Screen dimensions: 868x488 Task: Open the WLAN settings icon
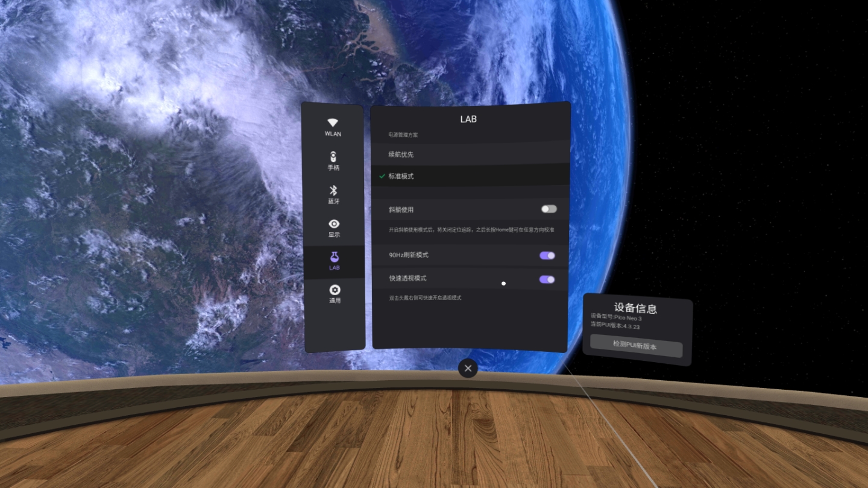[333, 123]
